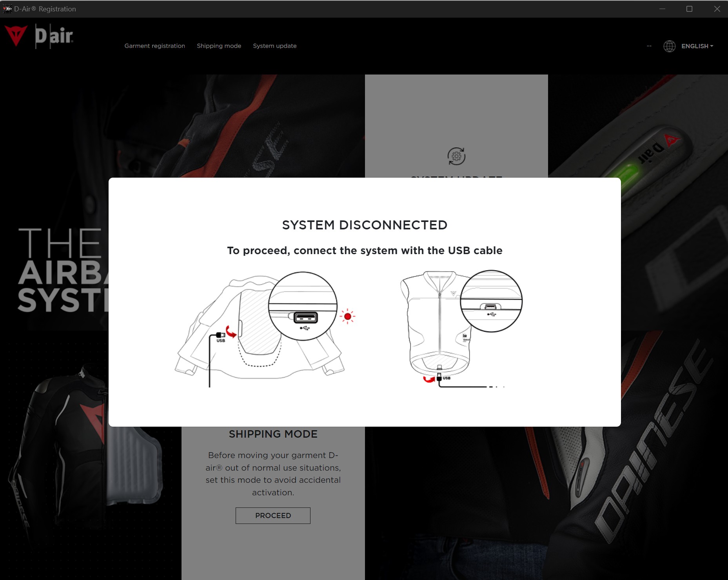Viewport: 728px width, 580px height.
Task: Minimize the D-Air Registration window
Action: point(663,9)
